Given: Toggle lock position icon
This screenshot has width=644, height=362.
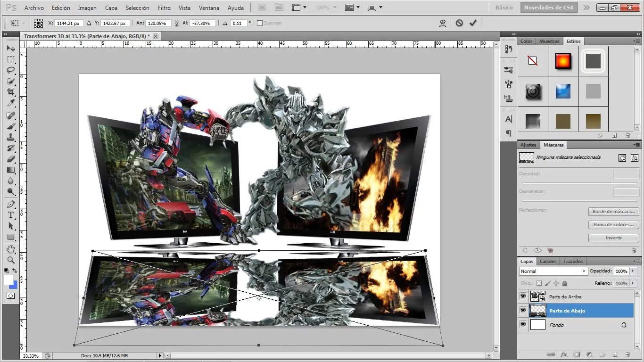Looking at the screenshot, I should tap(556, 283).
